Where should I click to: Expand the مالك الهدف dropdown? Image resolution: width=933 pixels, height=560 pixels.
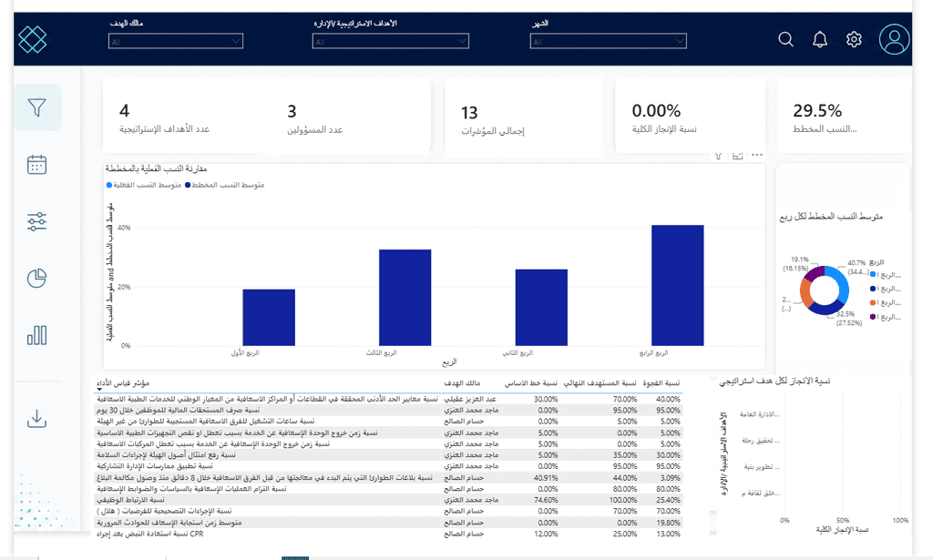click(176, 41)
